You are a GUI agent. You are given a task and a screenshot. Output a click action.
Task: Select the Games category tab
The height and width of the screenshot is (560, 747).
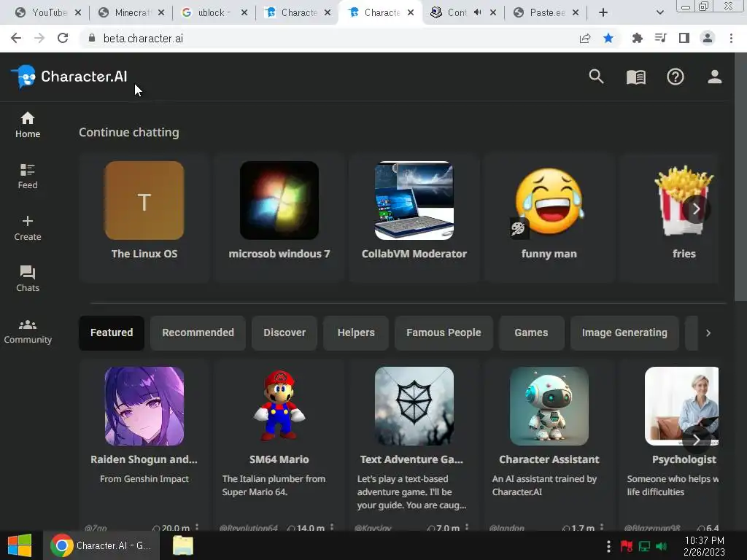click(531, 332)
